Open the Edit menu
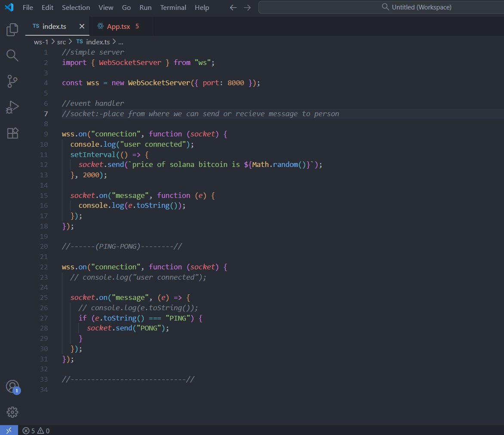Viewport: 504px width, 435px height. click(47, 7)
